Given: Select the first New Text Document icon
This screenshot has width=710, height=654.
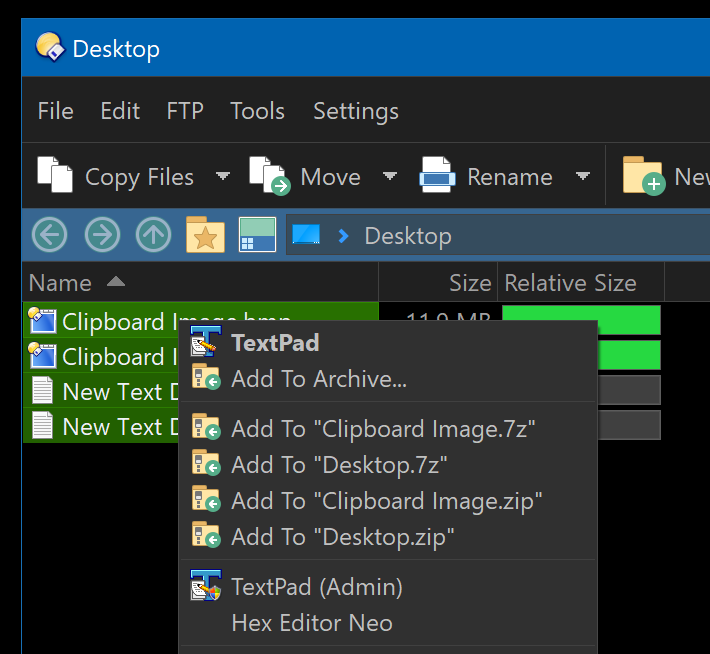Looking at the screenshot, I should pos(43,390).
